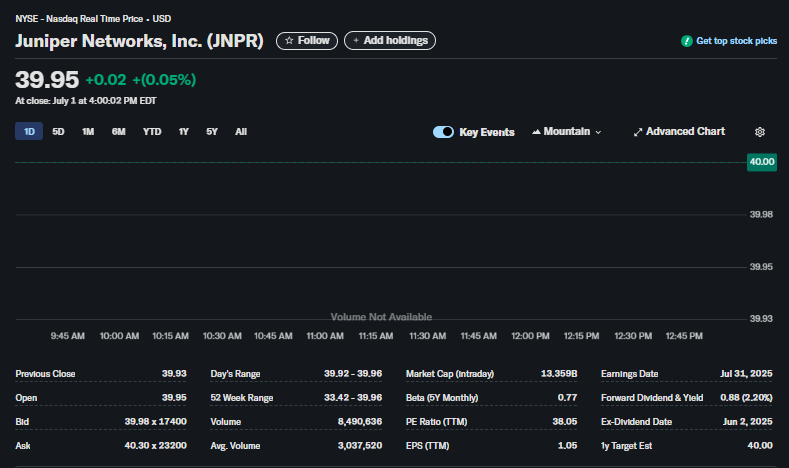Click the Forward Dividend & Yield label
This screenshot has height=468, width=789.
(652, 398)
